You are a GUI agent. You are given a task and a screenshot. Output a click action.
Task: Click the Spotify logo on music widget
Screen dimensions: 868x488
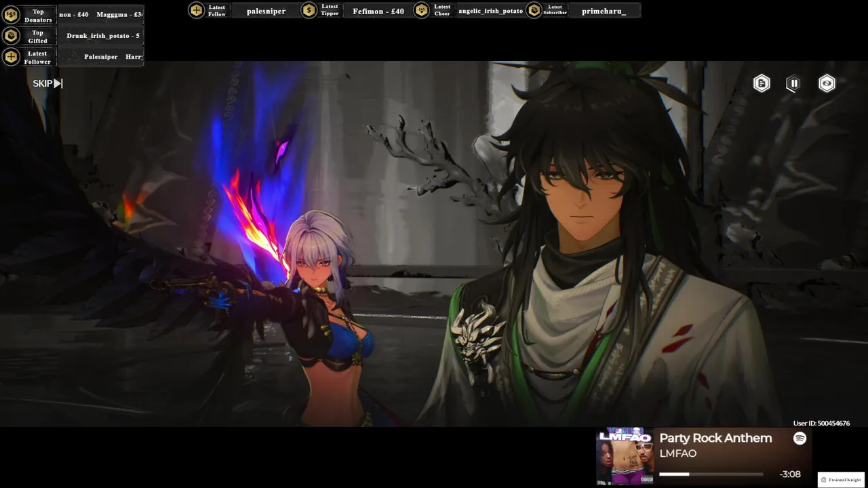pyautogui.click(x=800, y=439)
